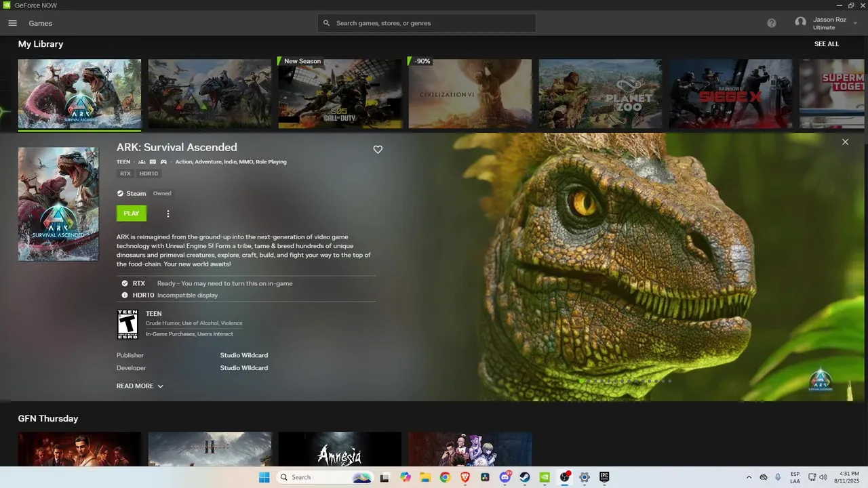The height and width of the screenshot is (488, 868).
Task: Open the Amnesia tile in GFN Thursday
Action: 340,449
